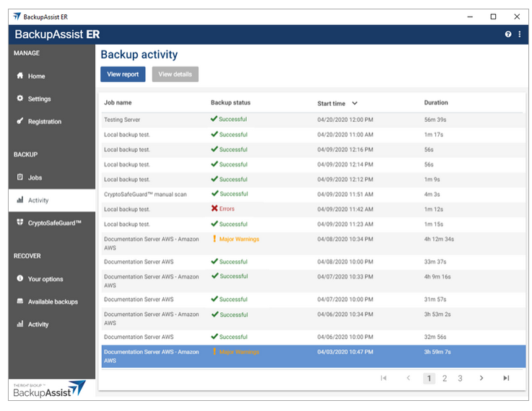Viewport: 532px width, 411px height.
Task: Click the Settings gear icon
Action: coord(20,99)
